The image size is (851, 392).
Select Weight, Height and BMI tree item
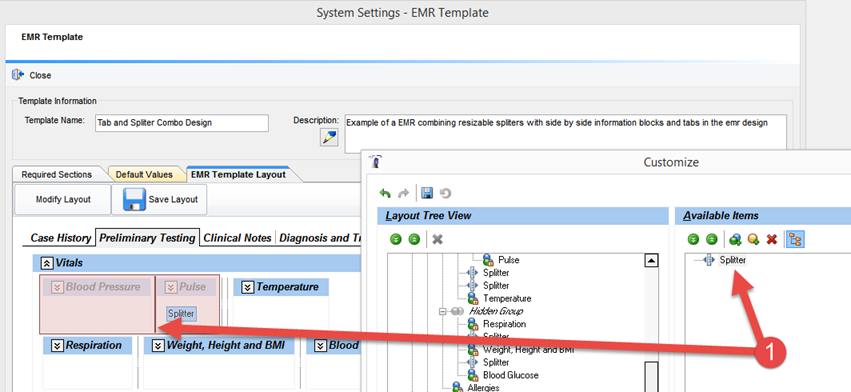528,350
